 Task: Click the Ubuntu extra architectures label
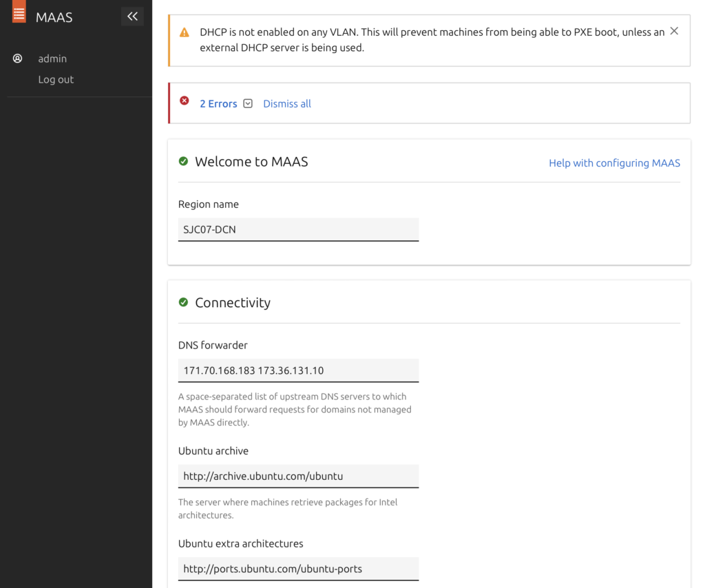pyautogui.click(x=240, y=543)
